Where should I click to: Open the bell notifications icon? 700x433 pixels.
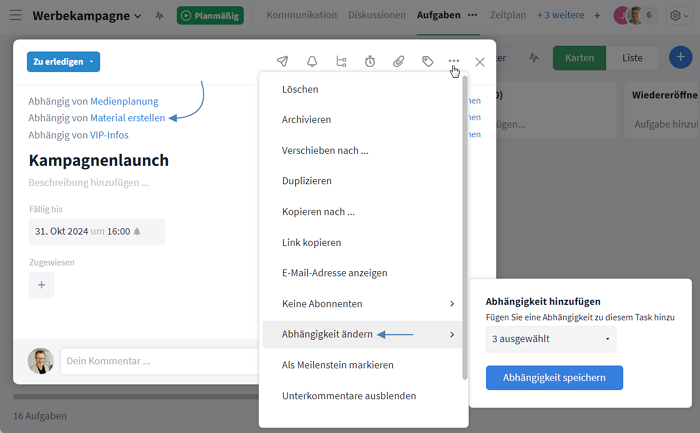[x=312, y=62]
